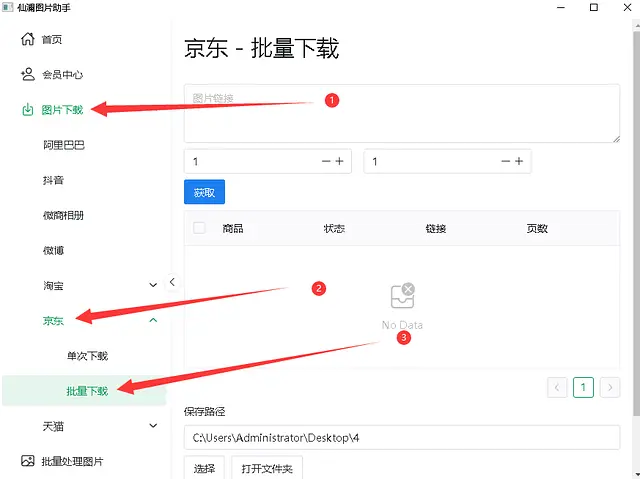
Task: Click the save path field
Action: tap(402, 437)
